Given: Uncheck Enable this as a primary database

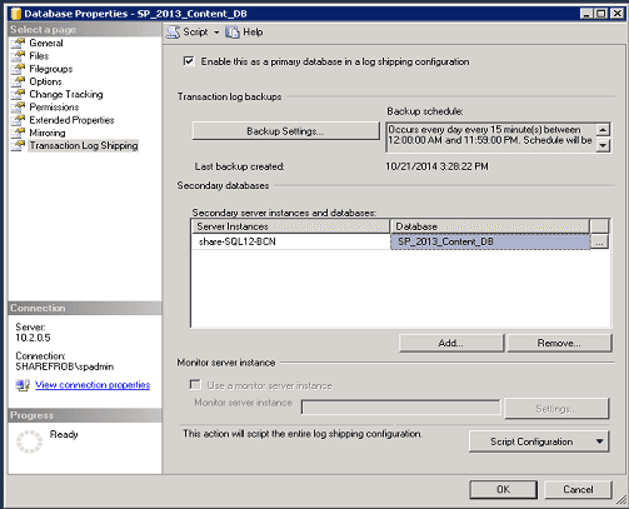Looking at the screenshot, I should point(189,61).
